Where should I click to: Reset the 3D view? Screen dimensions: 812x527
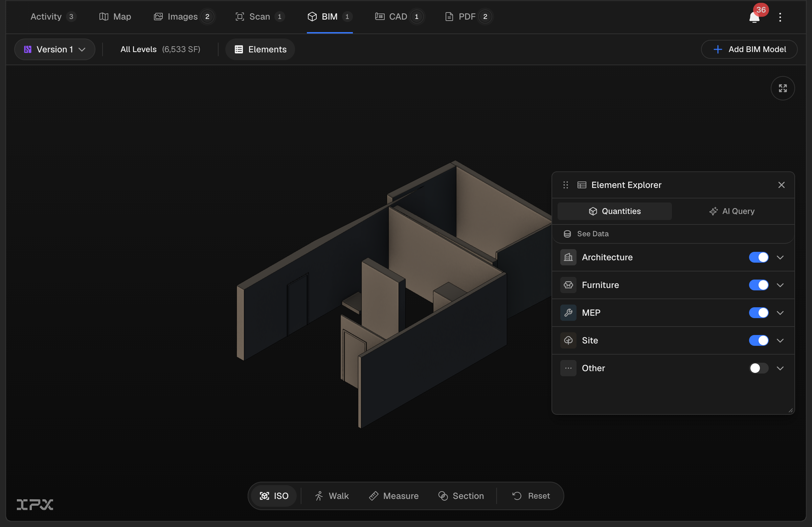(531, 496)
